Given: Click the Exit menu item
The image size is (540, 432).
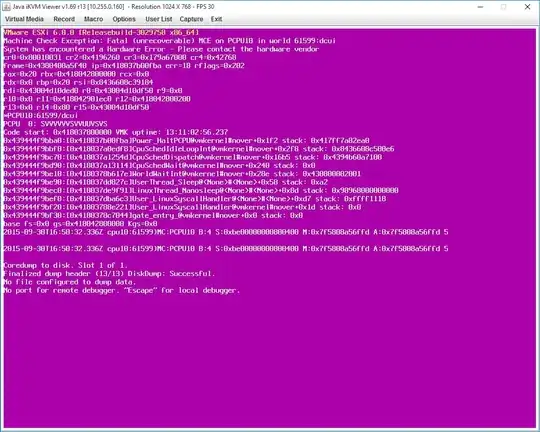Looking at the screenshot, I should [216, 19].
